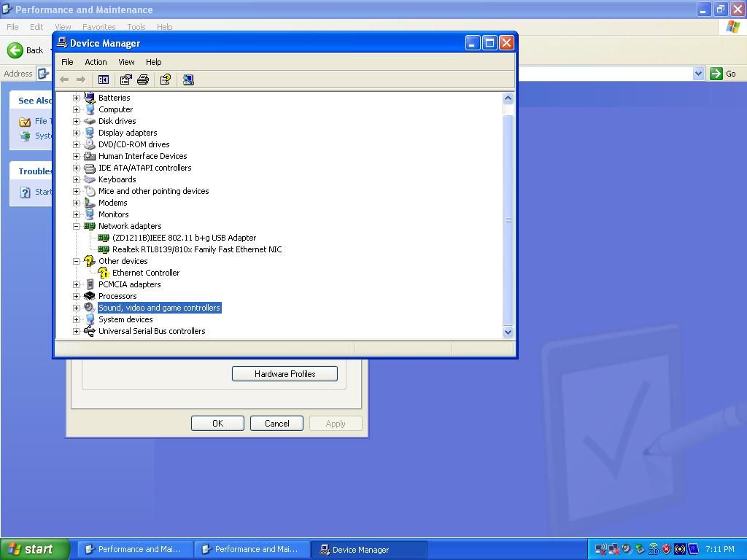The width and height of the screenshot is (747, 560).
Task: Click the green Back button in Performance window
Action: coord(15,50)
